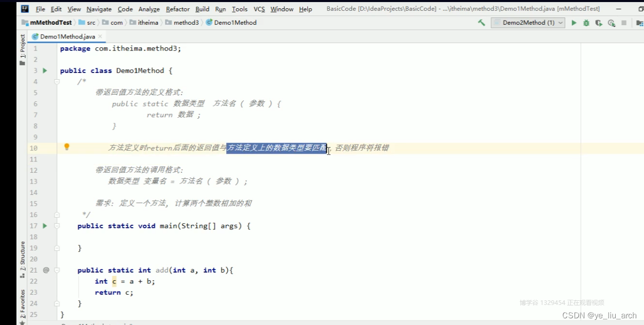Screen dimensions: 644x325
Task: Click the IntelliJ IDEA logo icon
Action: (25, 9)
